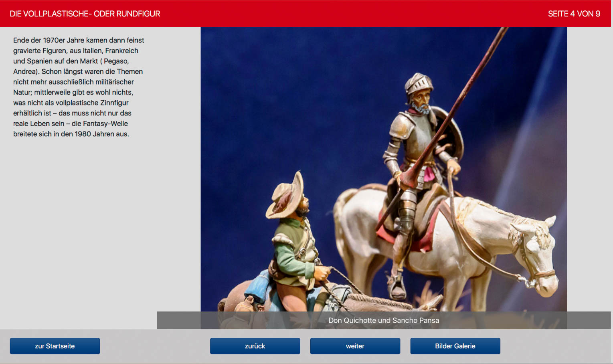Click the 'Seite 4 von 9' page indicator
This screenshot has width=613, height=364.
574,14
